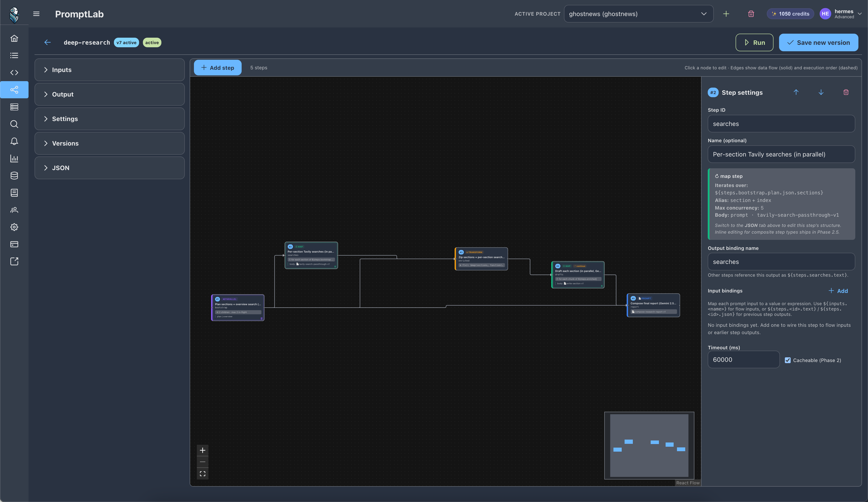This screenshot has height=502, width=868.
Task: Delete step with Step settings trash icon
Action: [x=846, y=92]
